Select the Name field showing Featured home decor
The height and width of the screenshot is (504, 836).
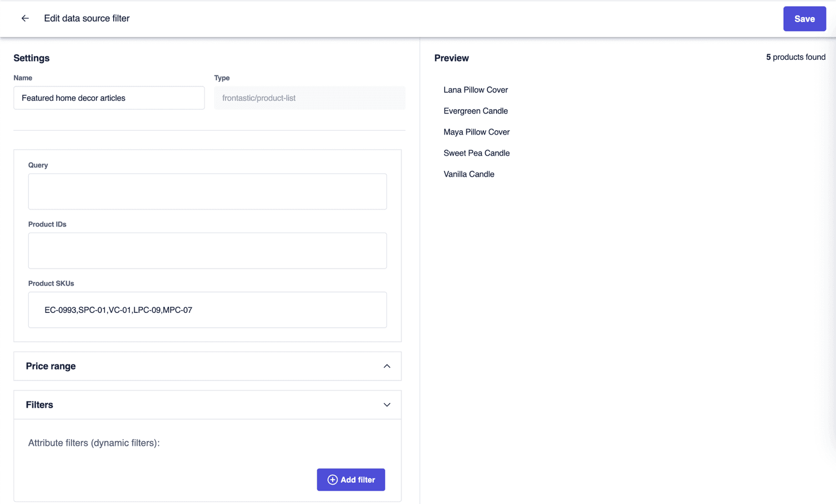[109, 97]
